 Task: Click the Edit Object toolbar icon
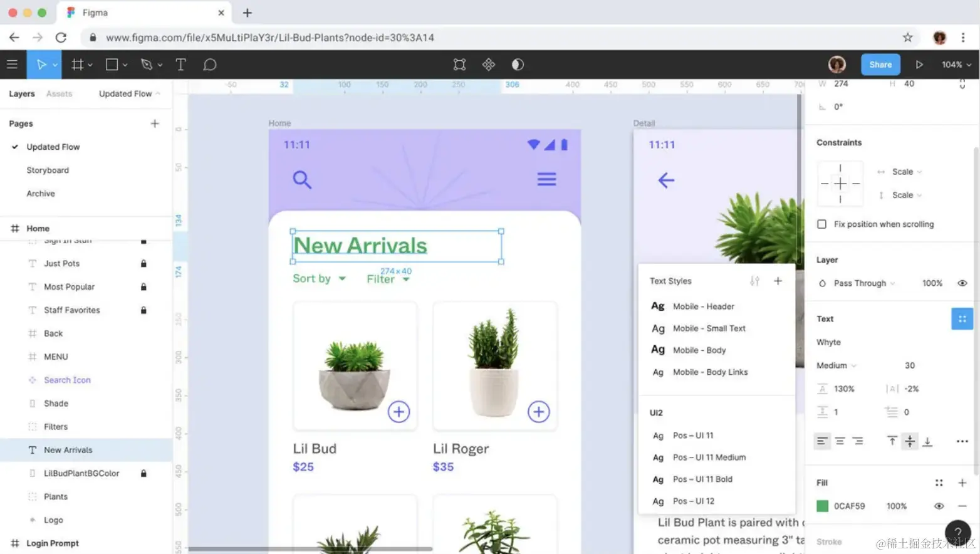tap(459, 65)
